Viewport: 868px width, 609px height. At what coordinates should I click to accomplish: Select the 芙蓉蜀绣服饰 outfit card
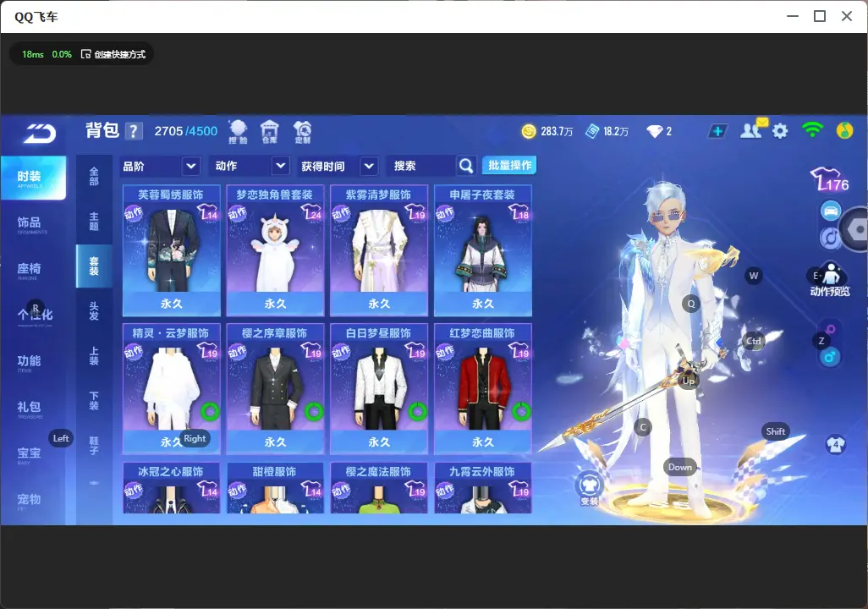(171, 250)
